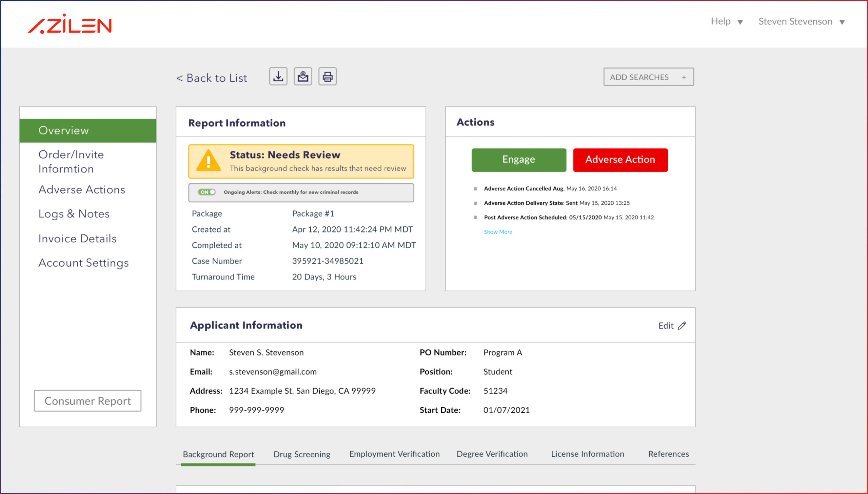Click the Adverse Action Cancelled Aug. entry
Screen dimensions: 868x494
(x=550, y=189)
